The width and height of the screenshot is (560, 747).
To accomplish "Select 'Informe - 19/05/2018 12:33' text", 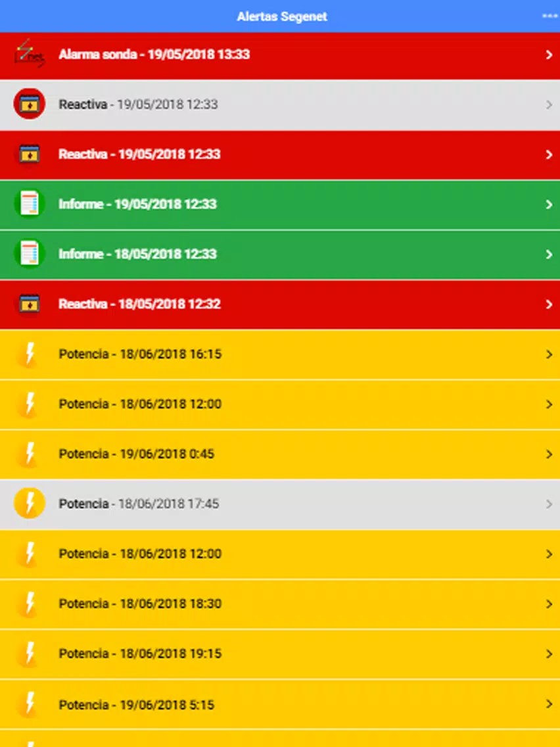I will (137, 205).
